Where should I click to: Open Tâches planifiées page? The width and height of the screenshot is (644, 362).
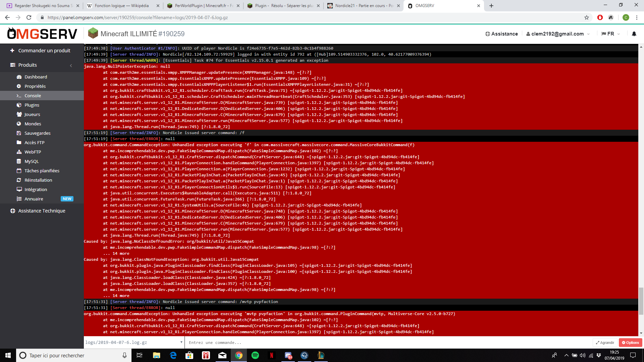point(42,171)
